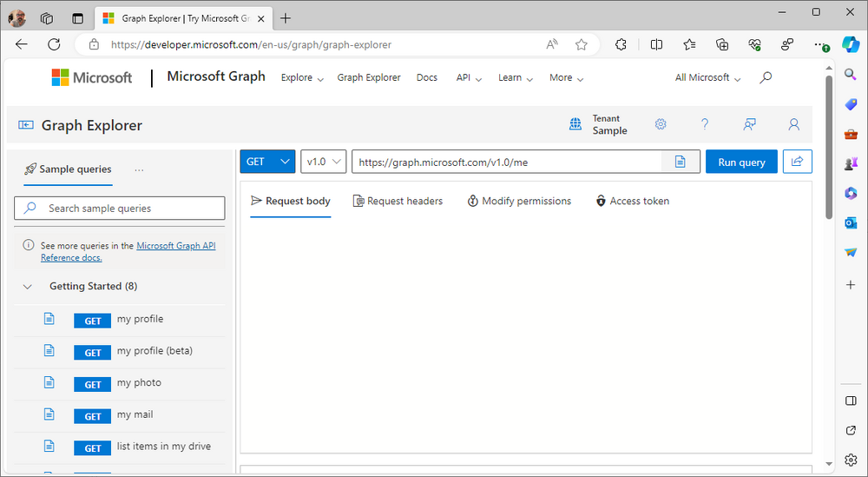Image resolution: width=868 pixels, height=477 pixels.
Task: Switch to the Modify permissions tab
Action: (x=519, y=201)
